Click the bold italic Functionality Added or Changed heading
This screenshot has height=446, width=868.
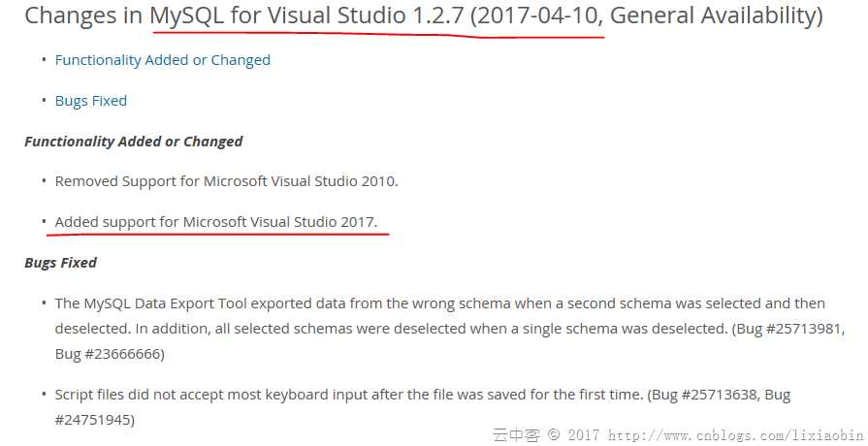click(x=134, y=142)
